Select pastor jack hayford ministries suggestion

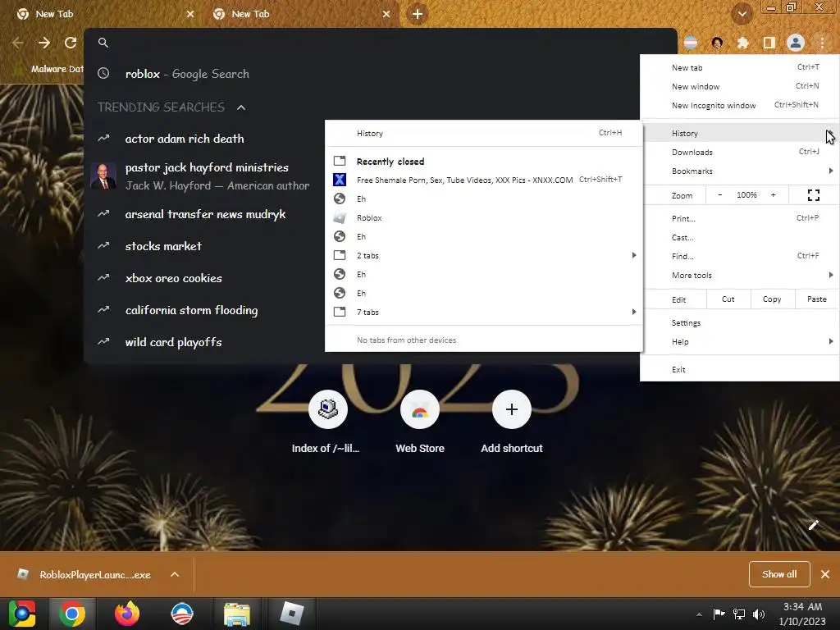206,176
